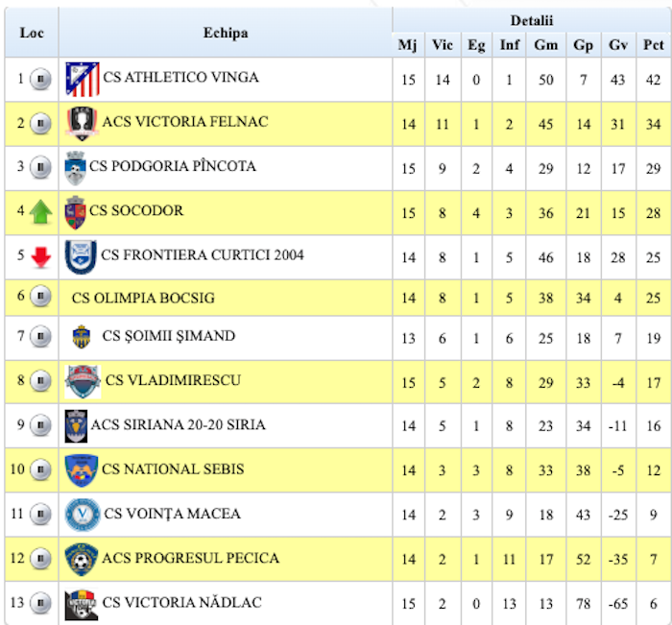Viewport: 672px width, 625px height.
Task: Click the CS Șoimii Șimand crest
Action: [83, 338]
